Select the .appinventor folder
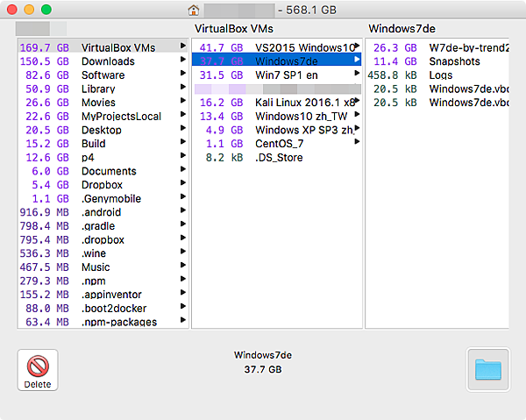526x420 pixels. 103,295
